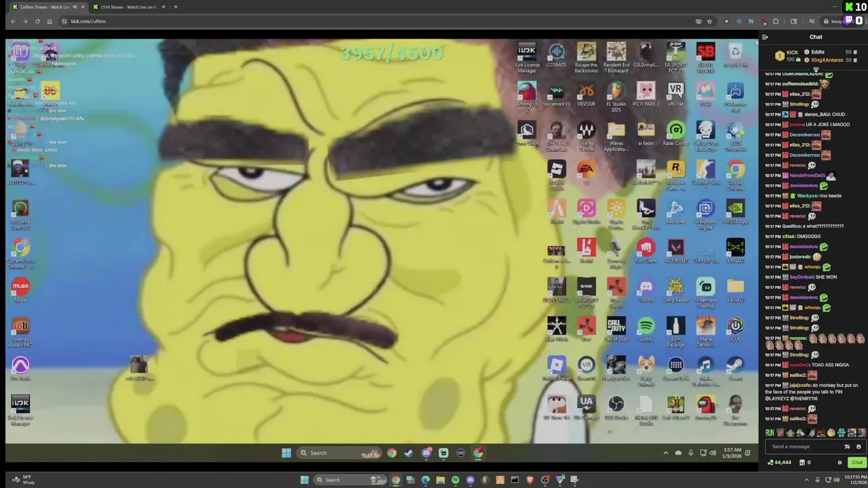Reload the kick.com/cuffem page
Image resolution: width=868 pixels, height=488 pixels.
37,21
